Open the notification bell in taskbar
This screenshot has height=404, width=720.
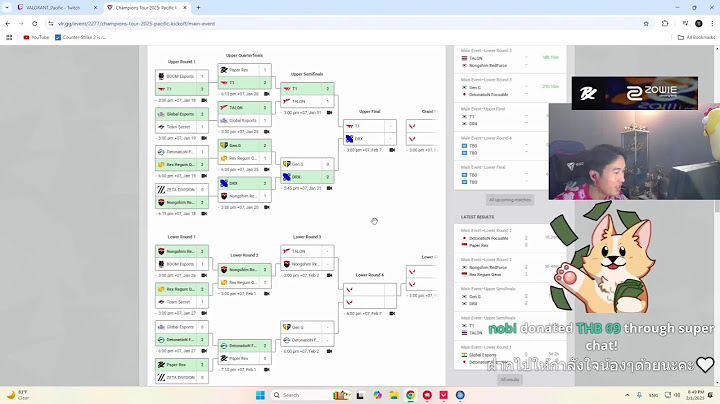click(711, 395)
